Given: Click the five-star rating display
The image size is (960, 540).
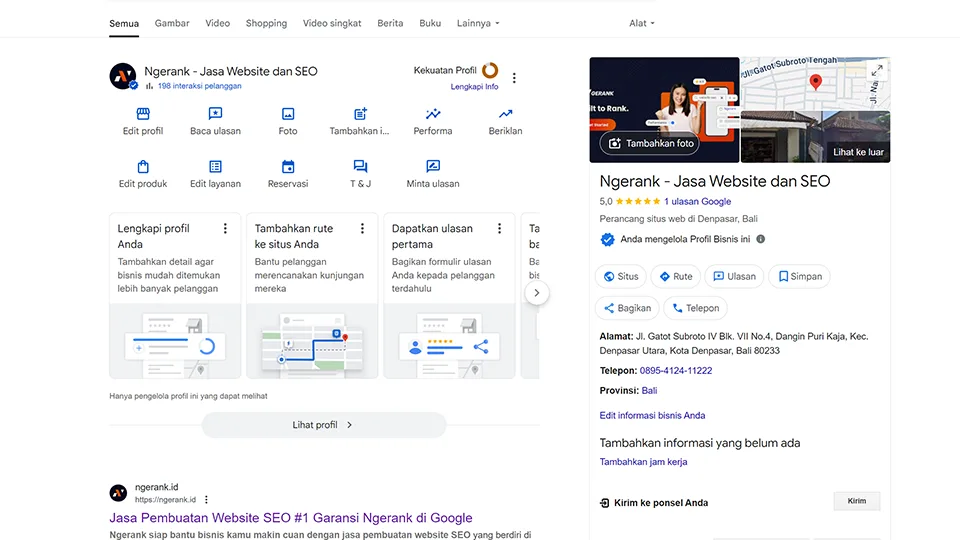Looking at the screenshot, I should (x=638, y=201).
